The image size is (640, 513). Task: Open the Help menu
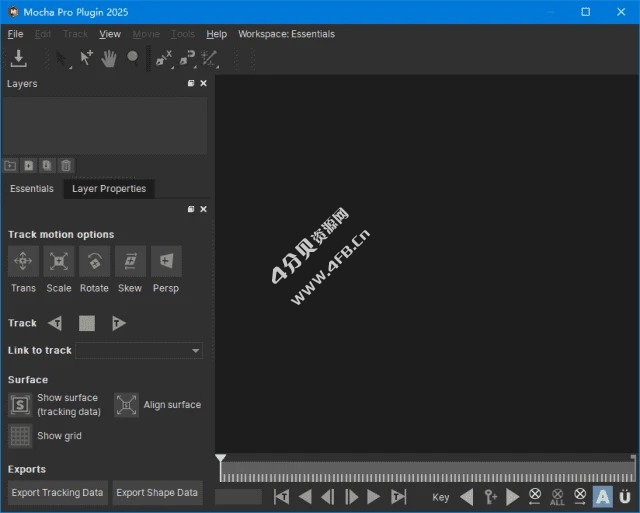[x=216, y=34]
